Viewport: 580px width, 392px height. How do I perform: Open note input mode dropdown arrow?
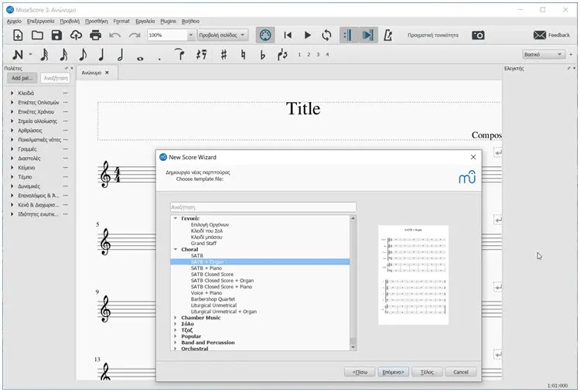[30, 54]
